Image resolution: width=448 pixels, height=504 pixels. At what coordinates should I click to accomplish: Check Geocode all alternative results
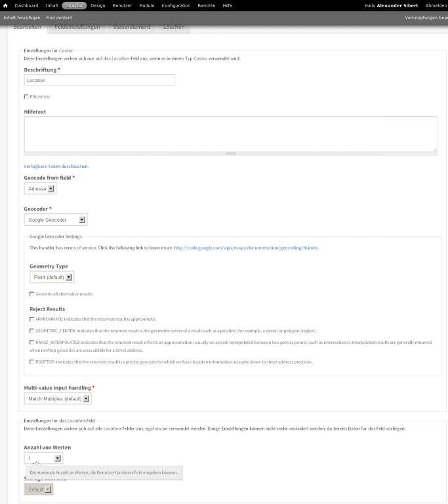coord(32,294)
